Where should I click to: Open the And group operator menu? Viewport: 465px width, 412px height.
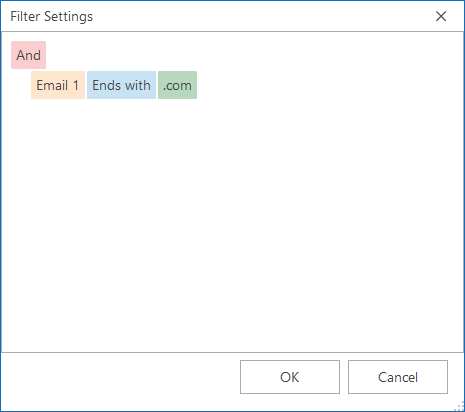(x=28, y=55)
